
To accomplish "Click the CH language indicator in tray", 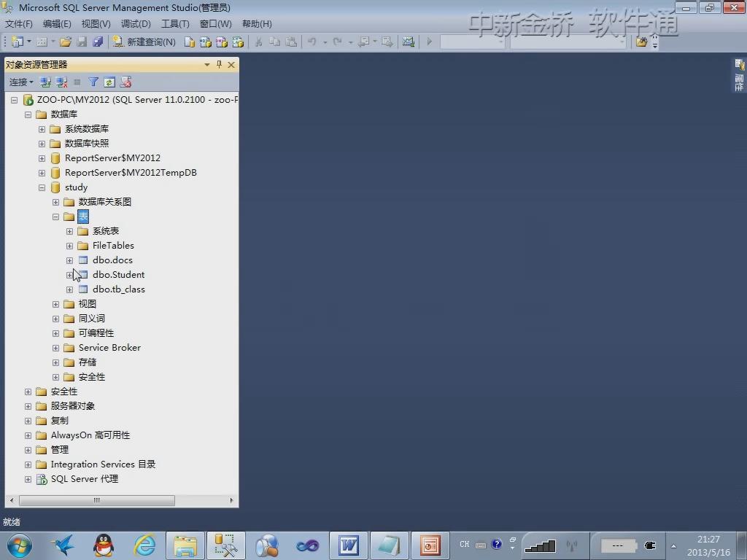I will click(x=465, y=544).
